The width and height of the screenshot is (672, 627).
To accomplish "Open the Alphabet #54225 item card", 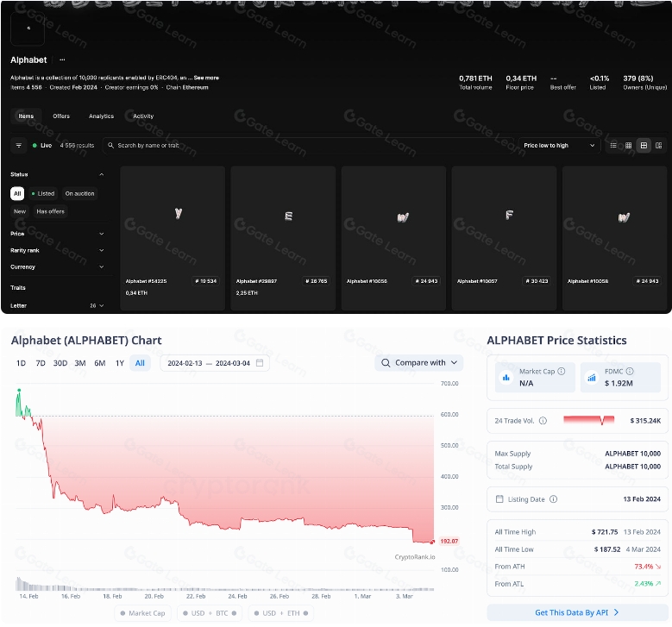I will [x=173, y=238].
